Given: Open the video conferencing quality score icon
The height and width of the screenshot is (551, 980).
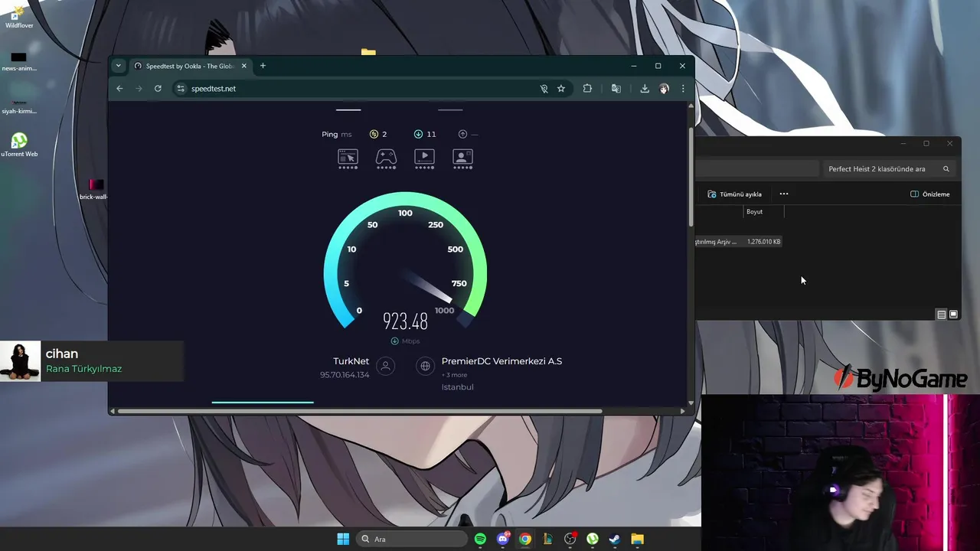Looking at the screenshot, I should (x=462, y=157).
